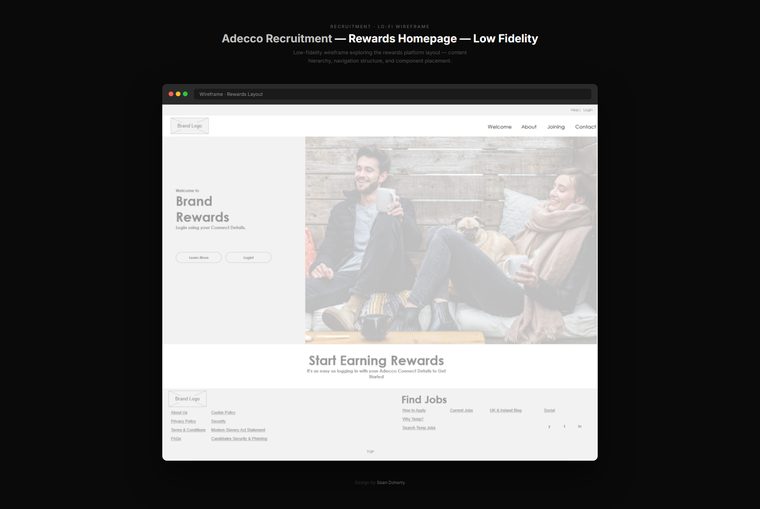
Task: Open the Terms & Conditions footer link
Action: [188, 430]
